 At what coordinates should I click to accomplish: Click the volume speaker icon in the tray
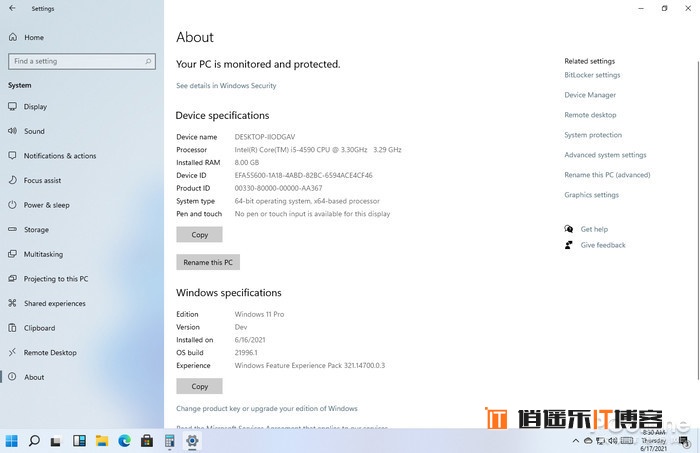pyautogui.click(x=612, y=441)
